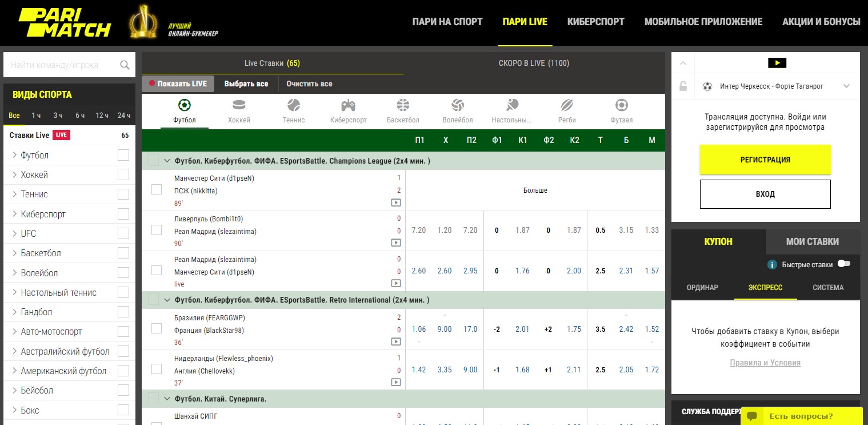
Task: Open video stream for Manchester City vs PSG
Action: [395, 202]
